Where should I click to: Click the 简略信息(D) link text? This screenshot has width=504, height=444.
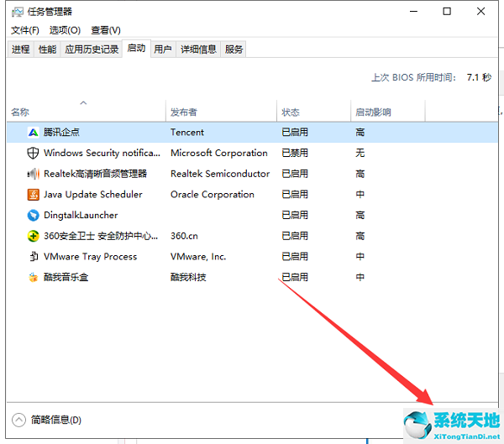click(x=56, y=420)
